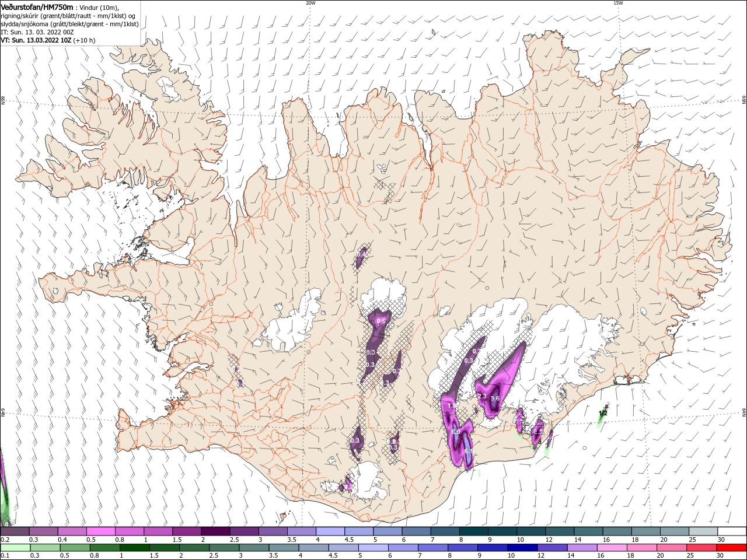Pick the royal blue 8 swatch, lower legend row

(463, 547)
